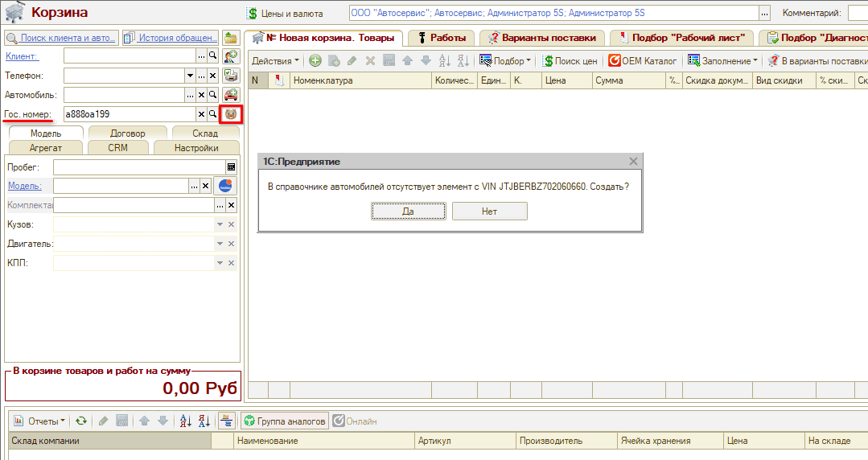
Task: Click the edit pencil icon in goods toolbar
Action: pos(352,61)
